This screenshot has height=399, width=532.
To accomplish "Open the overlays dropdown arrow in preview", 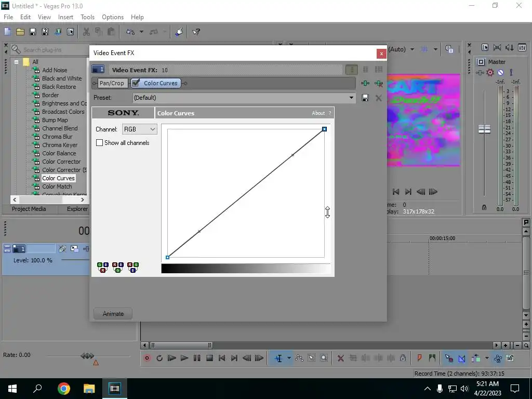I will click(x=436, y=49).
